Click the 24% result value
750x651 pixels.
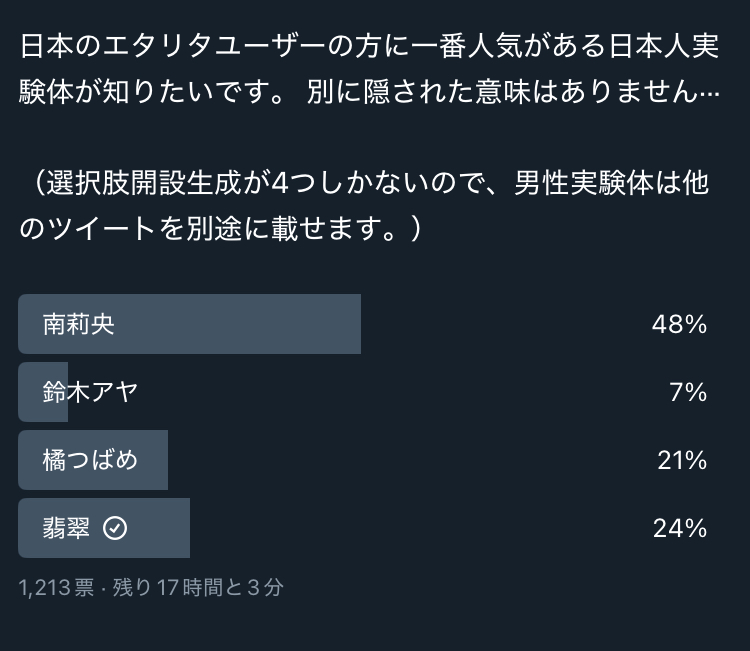[x=680, y=528]
